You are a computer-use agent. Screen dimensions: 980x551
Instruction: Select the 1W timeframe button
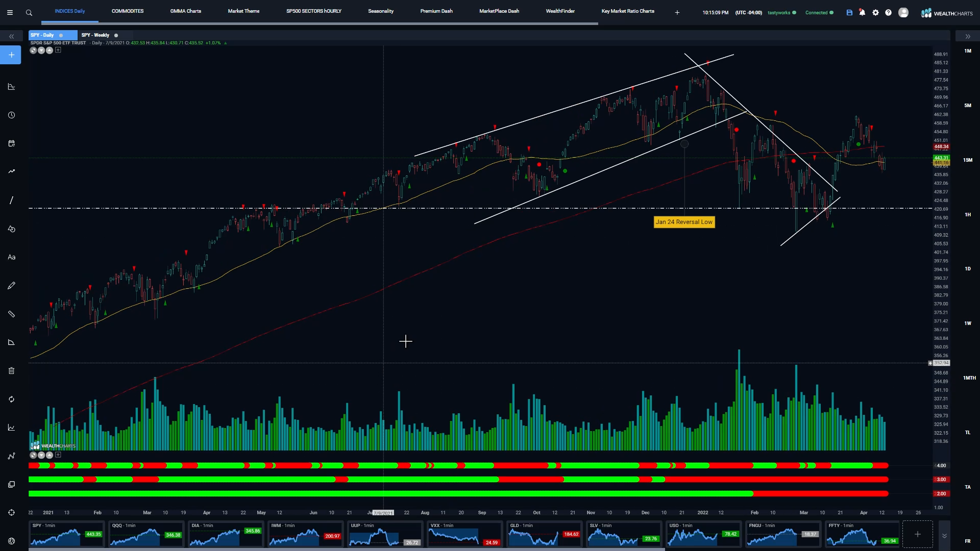tap(968, 323)
